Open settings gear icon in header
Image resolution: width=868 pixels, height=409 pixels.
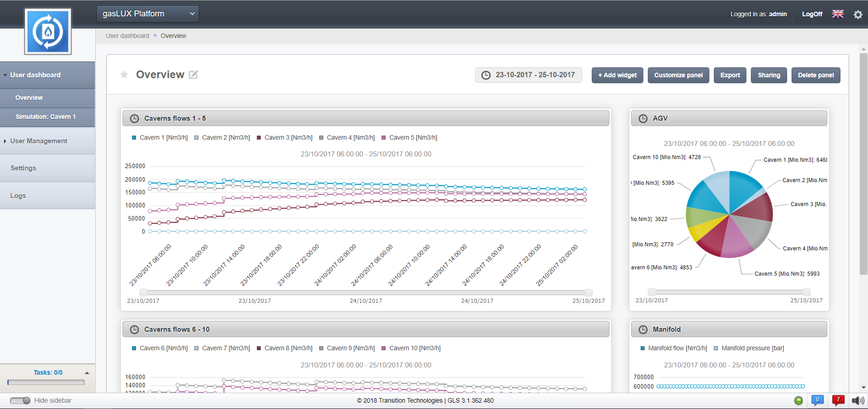(x=858, y=14)
